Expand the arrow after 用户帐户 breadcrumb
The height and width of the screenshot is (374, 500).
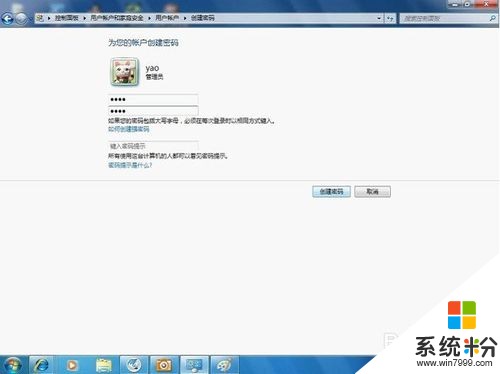click(185, 18)
